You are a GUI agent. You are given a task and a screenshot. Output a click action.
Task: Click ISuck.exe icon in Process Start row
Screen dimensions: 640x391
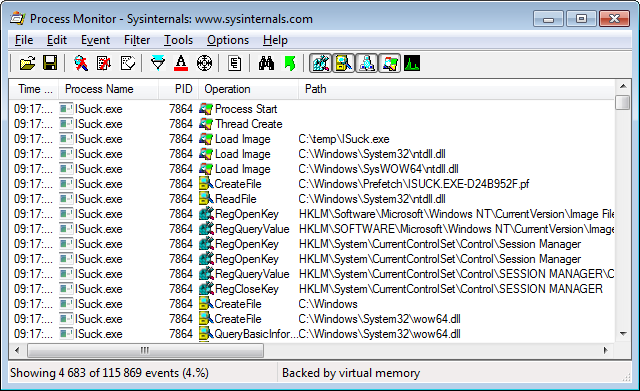point(66,109)
